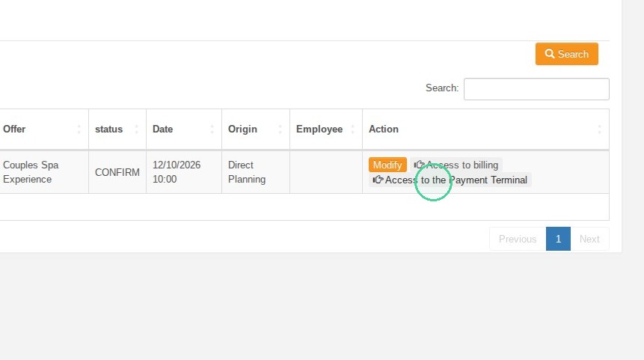Open Access to the Payment Terminal
Screen dimensions: 644x360
[x=450, y=180]
